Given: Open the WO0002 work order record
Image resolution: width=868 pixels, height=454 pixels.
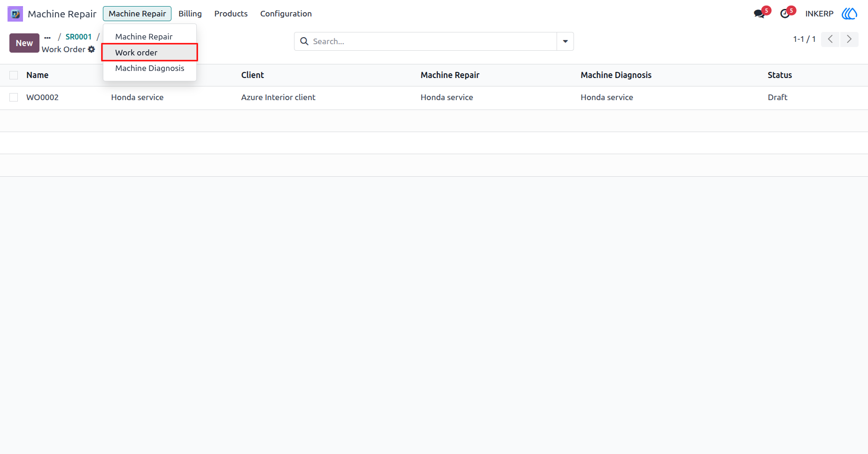Looking at the screenshot, I should (x=42, y=97).
